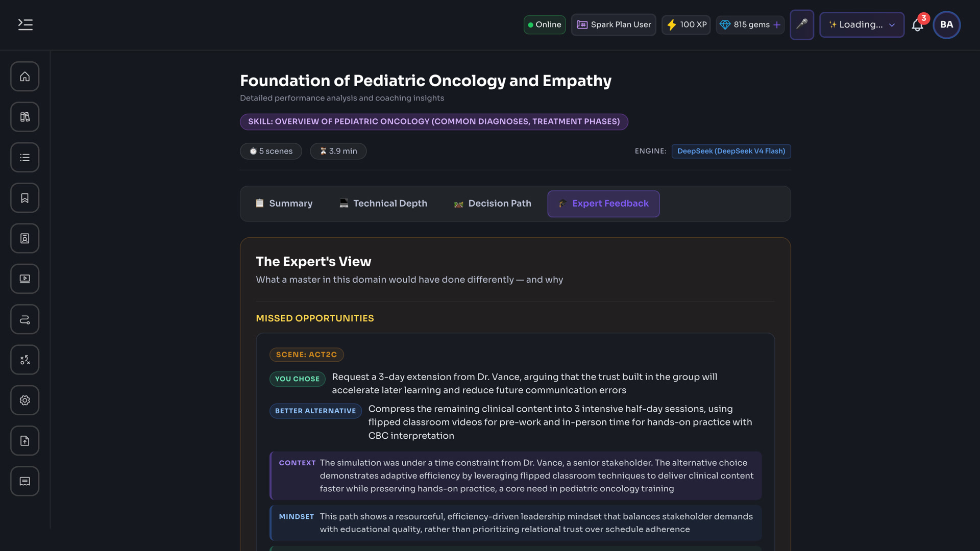The height and width of the screenshot is (551, 980).
Task: Open the video player sidebar icon
Action: [24, 279]
